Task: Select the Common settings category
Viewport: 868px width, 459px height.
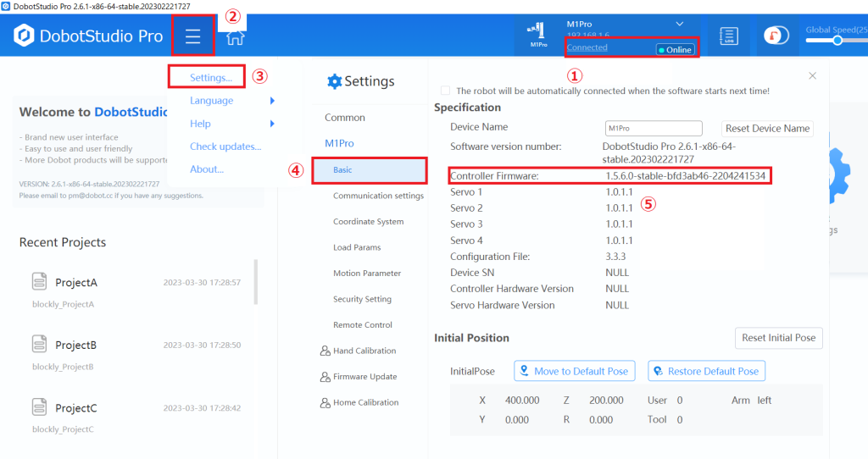Action: [x=345, y=117]
